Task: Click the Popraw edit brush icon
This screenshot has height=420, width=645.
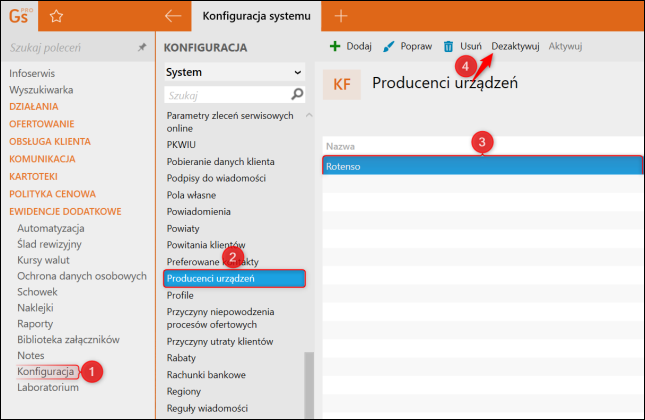Action: pos(389,46)
